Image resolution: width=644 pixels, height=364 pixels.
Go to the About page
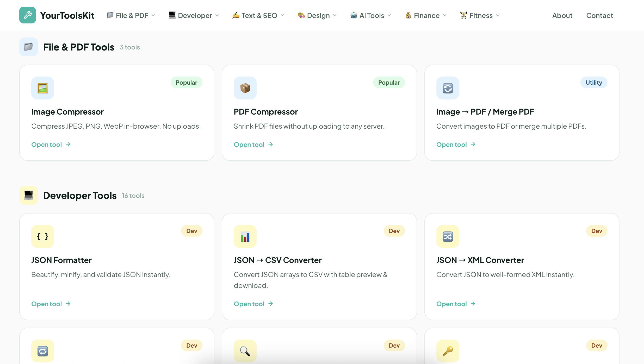coord(562,15)
